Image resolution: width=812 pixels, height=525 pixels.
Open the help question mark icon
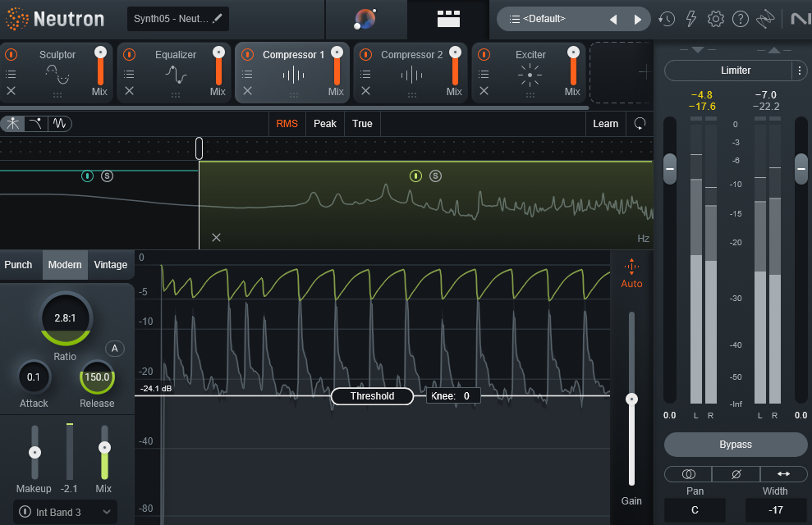click(x=741, y=19)
